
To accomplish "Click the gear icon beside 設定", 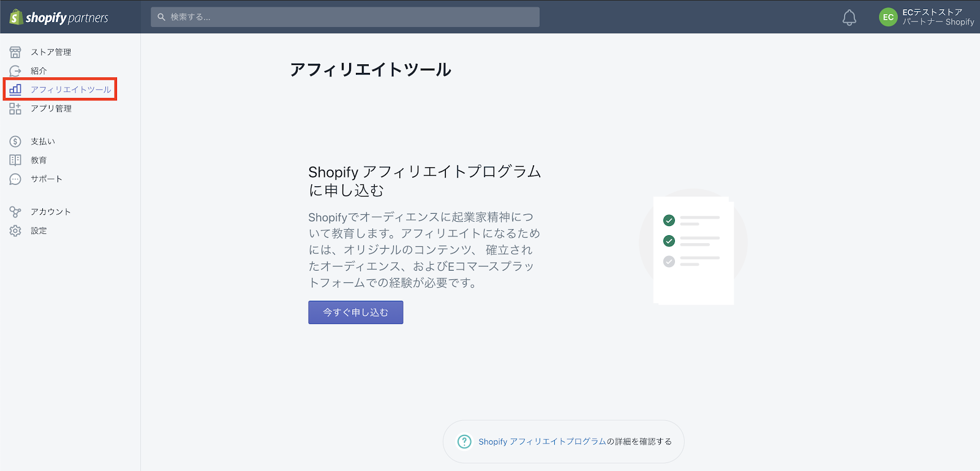I will pyautogui.click(x=15, y=231).
